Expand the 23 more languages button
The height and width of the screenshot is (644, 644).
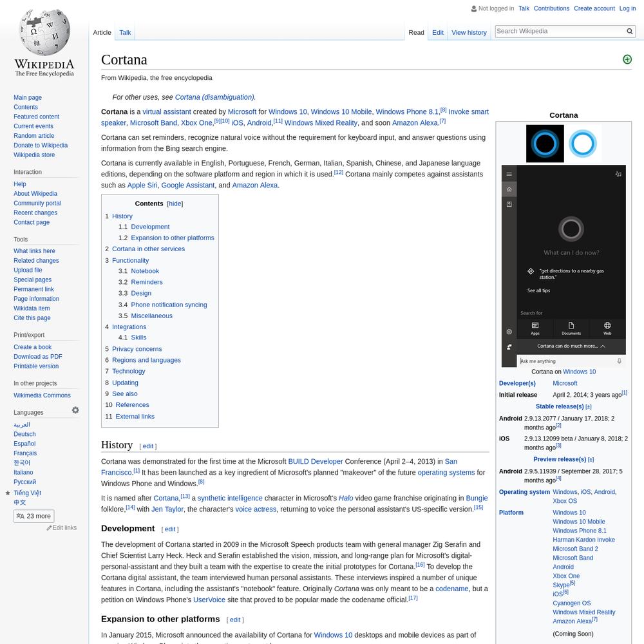(x=33, y=516)
